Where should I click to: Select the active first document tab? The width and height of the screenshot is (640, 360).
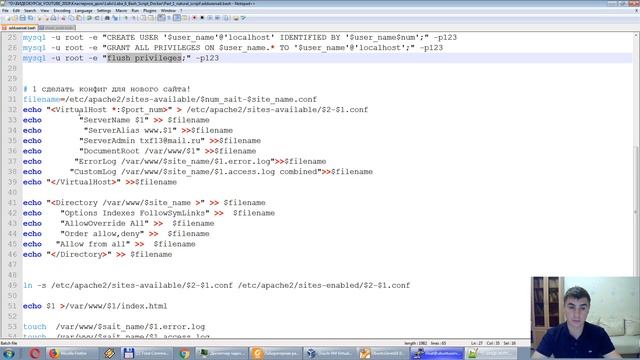click(x=19, y=28)
